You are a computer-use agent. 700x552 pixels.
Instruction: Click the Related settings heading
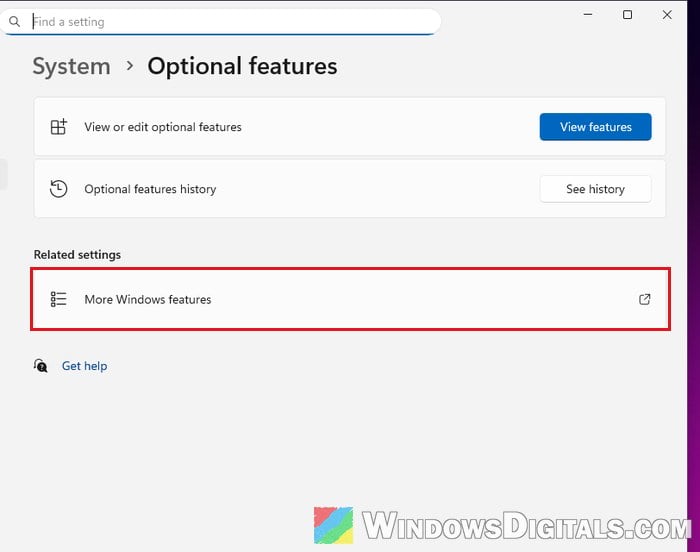(x=77, y=255)
